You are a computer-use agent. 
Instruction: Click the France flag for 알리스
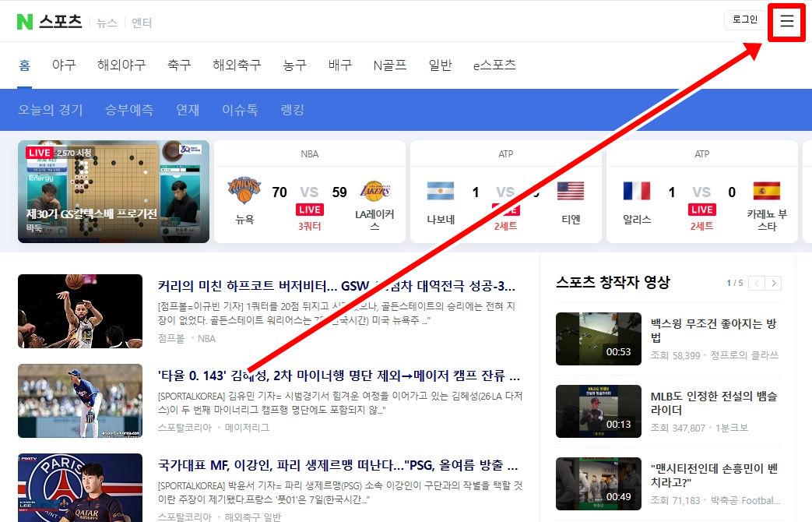[637, 191]
